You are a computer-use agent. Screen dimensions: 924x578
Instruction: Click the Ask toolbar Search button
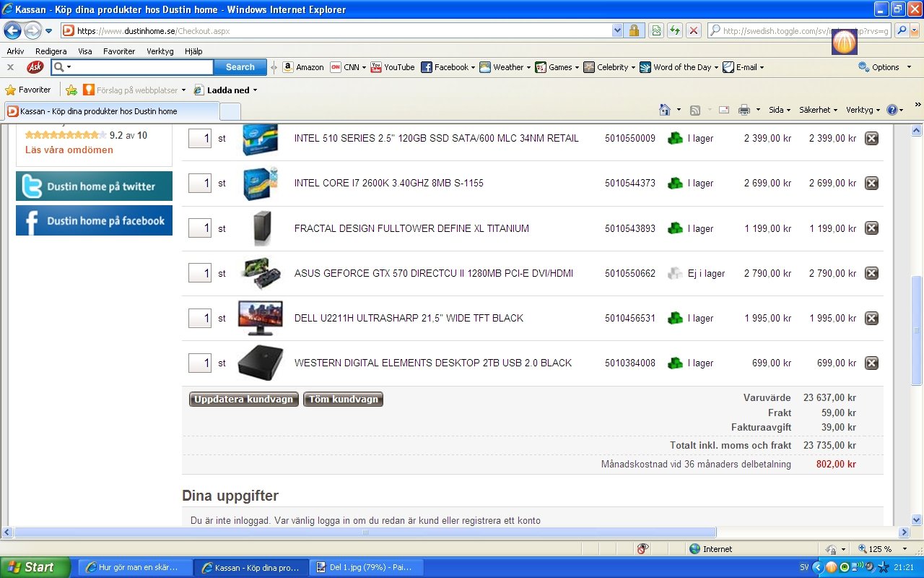click(x=240, y=67)
